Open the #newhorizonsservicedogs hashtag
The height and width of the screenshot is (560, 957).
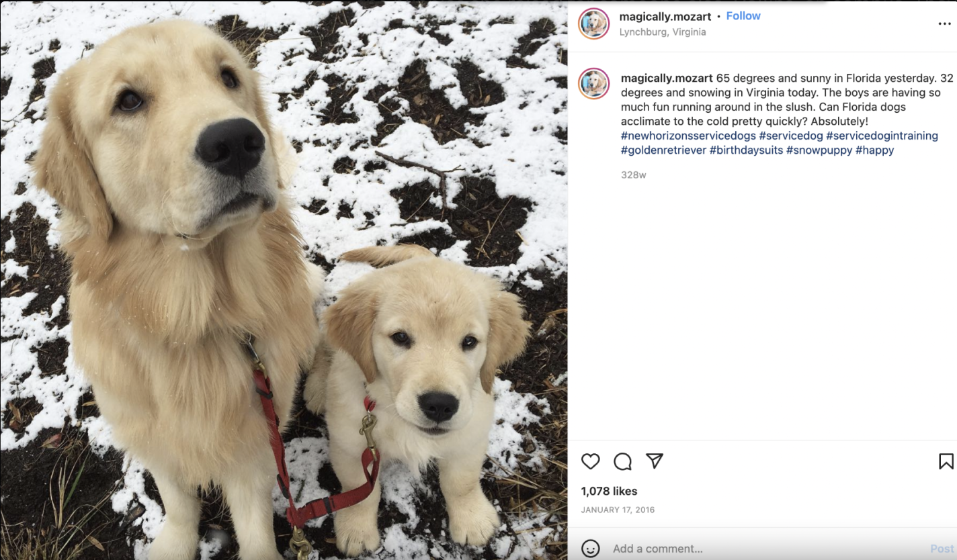click(688, 136)
